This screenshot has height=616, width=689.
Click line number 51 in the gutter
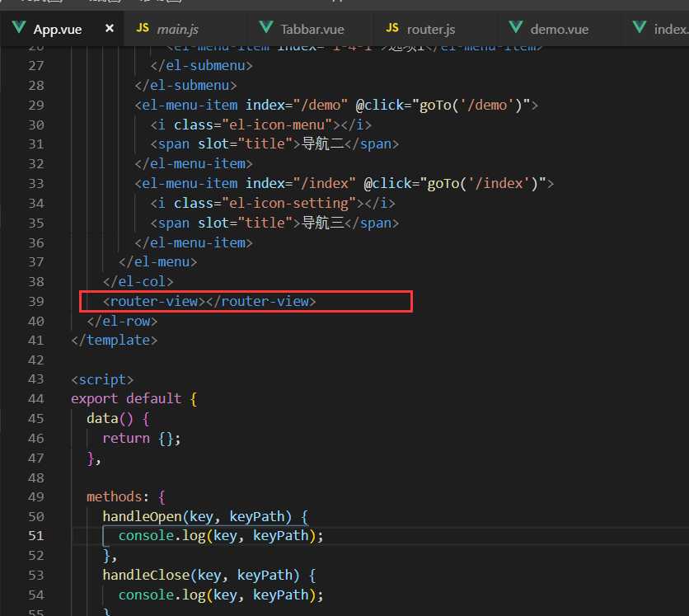[36, 536]
